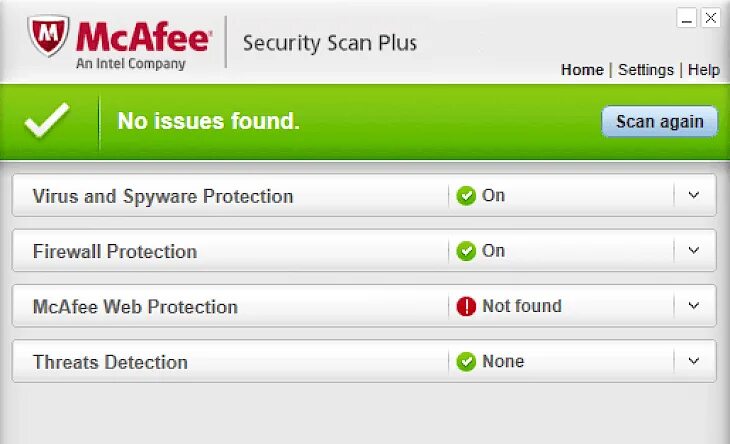The height and width of the screenshot is (444, 730).
Task: Click the Threats Detection label
Action: 110,362
